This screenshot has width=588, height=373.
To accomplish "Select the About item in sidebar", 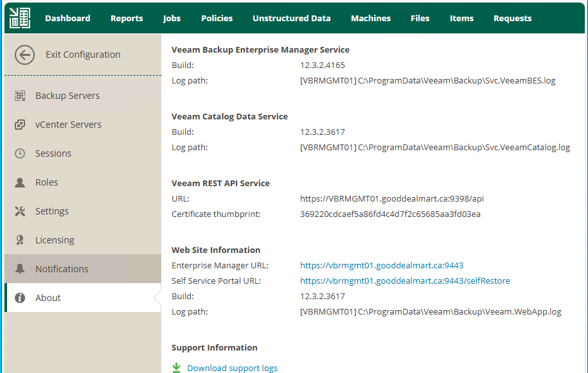I will pos(48,298).
